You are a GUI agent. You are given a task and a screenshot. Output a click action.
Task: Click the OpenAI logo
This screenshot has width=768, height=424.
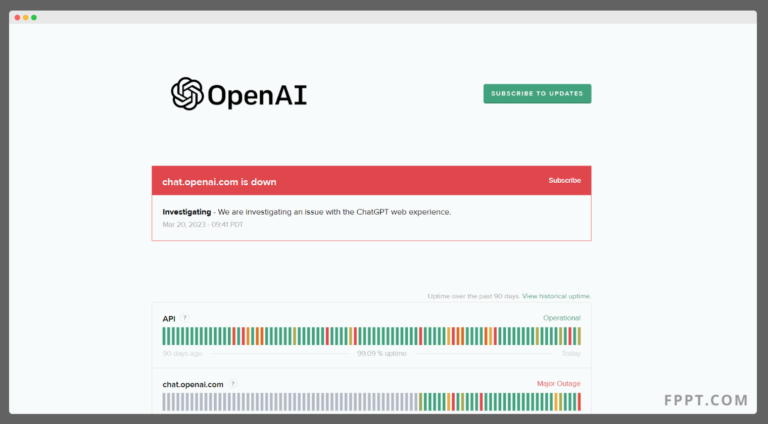tap(239, 94)
